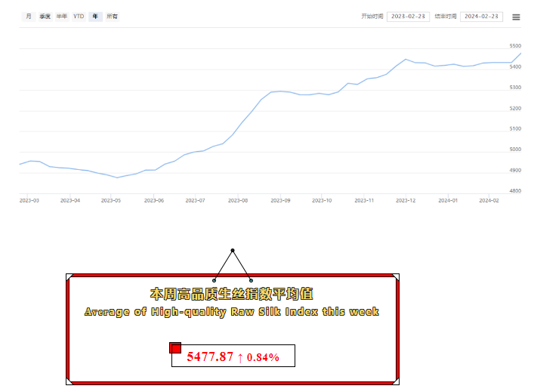
Task: Click the 本周高品质生丝指数平均值 title
Action: click(232, 293)
